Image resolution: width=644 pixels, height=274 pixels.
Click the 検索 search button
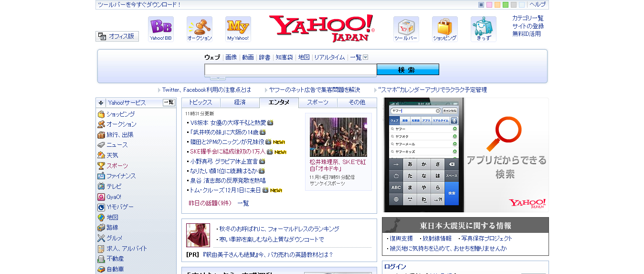pos(408,70)
